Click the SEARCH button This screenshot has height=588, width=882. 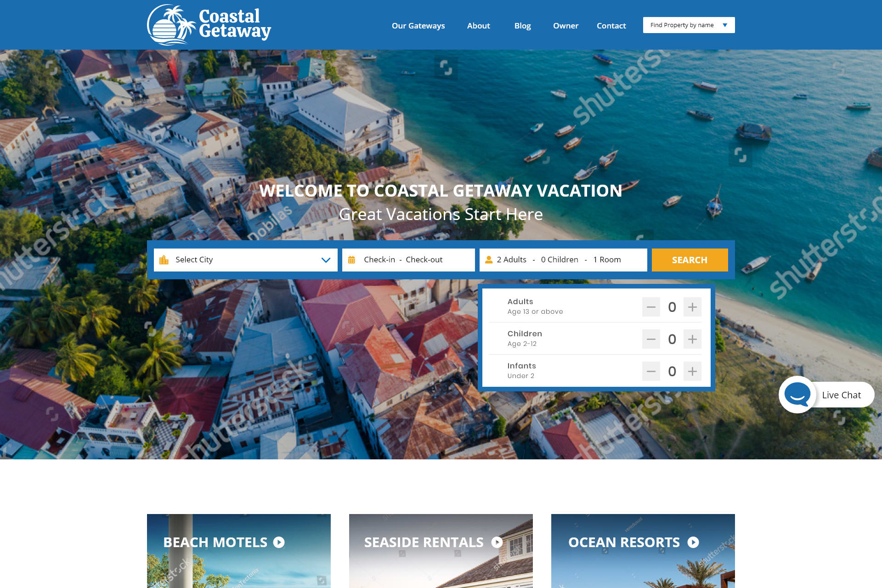(x=690, y=259)
